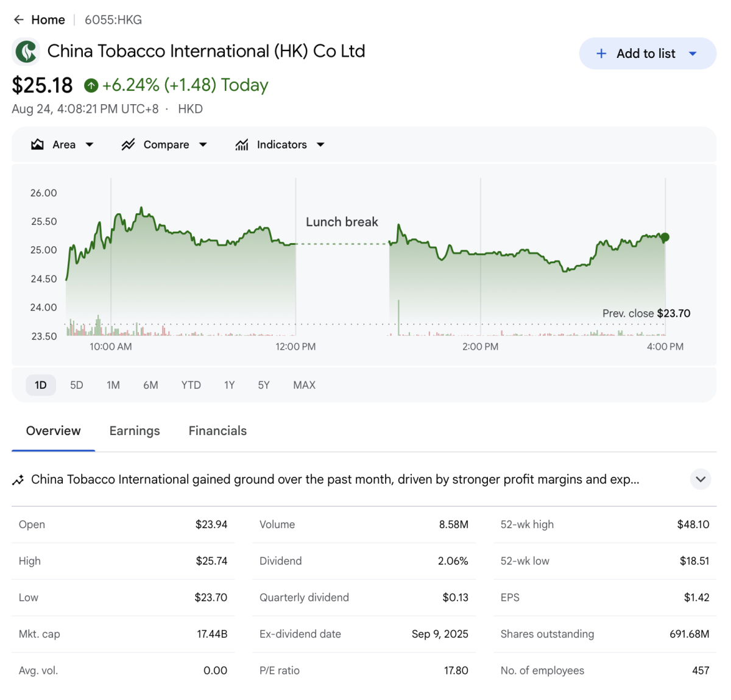This screenshot has height=700, width=731.
Task: Click the Dividend value 2.06%
Action: 453,561
